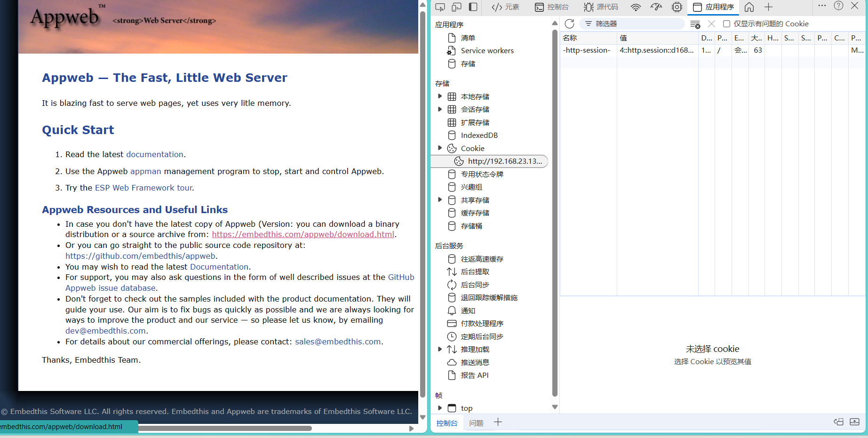
Task: Expand 会话存储 tree node
Action: pos(440,109)
